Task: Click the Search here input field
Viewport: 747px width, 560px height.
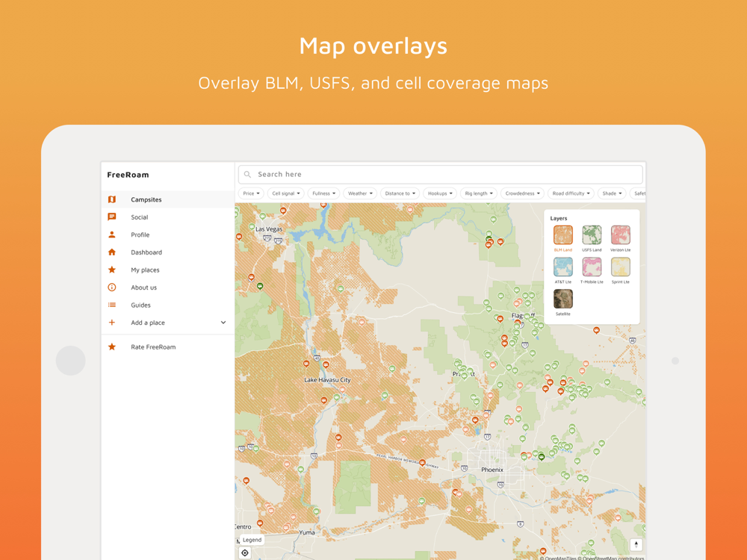Action: (x=440, y=175)
